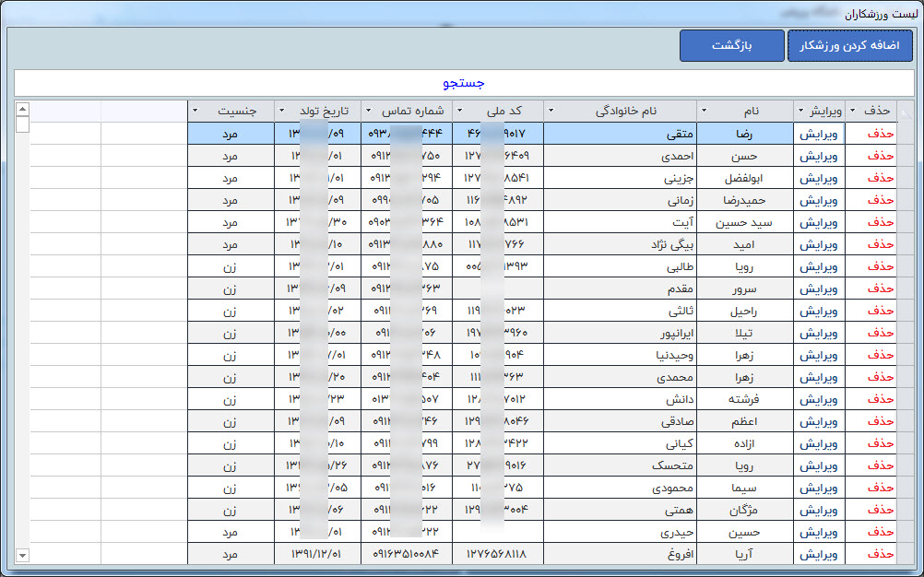Select the name cell سیما
The height and width of the screenshot is (577, 924).
(745, 489)
